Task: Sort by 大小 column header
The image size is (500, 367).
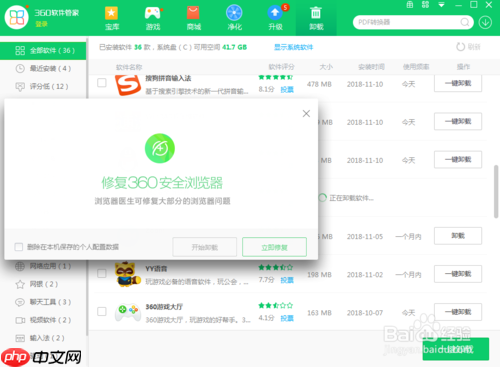Action: 326,67
